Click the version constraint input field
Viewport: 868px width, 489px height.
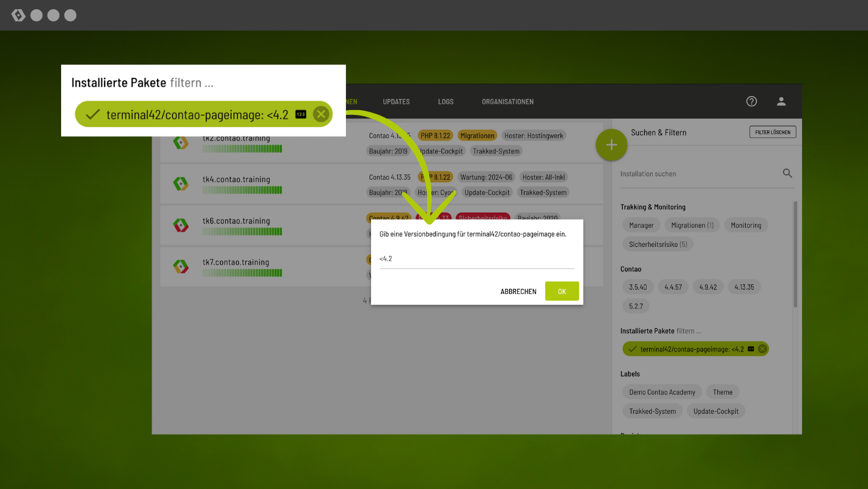coord(477,259)
